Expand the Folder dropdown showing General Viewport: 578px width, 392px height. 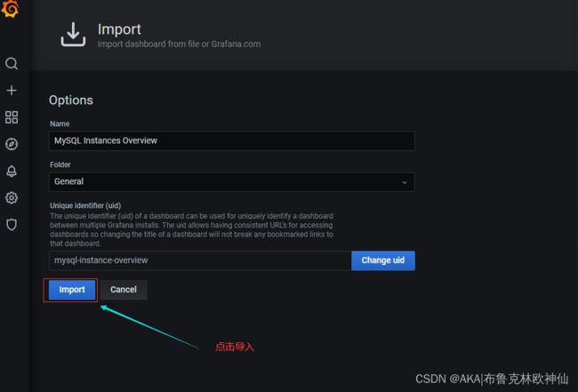tap(232, 181)
